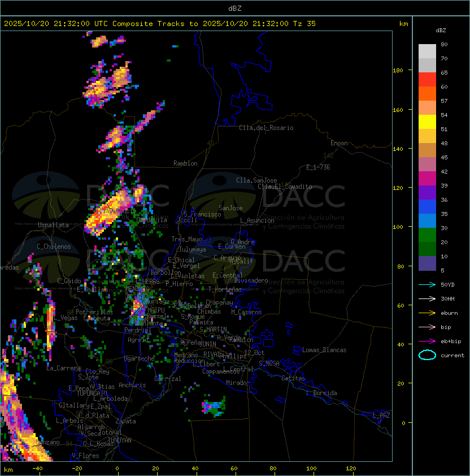Click the '180' km tick on vertical axis
This screenshot has width=470, height=476.
point(398,71)
